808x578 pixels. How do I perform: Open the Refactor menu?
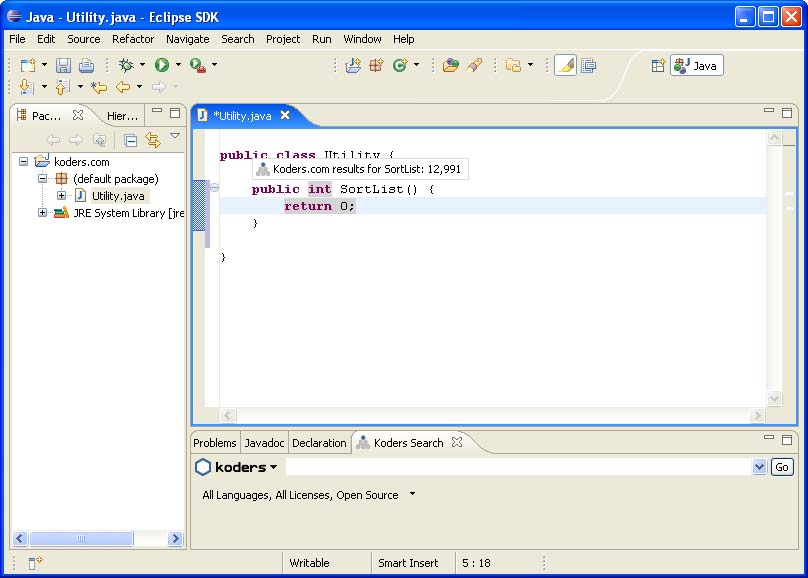pyautogui.click(x=133, y=39)
